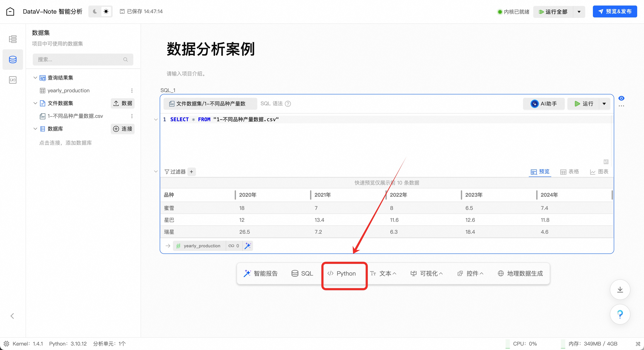The height and width of the screenshot is (350, 644).
Task: Toggle SQL_1 cell visibility with the eye icon
Action: point(621,98)
